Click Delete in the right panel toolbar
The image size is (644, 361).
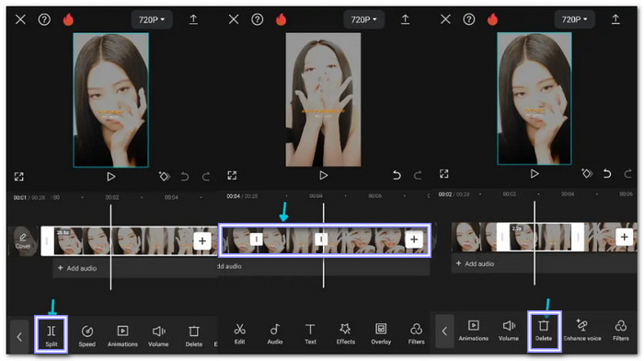544,331
